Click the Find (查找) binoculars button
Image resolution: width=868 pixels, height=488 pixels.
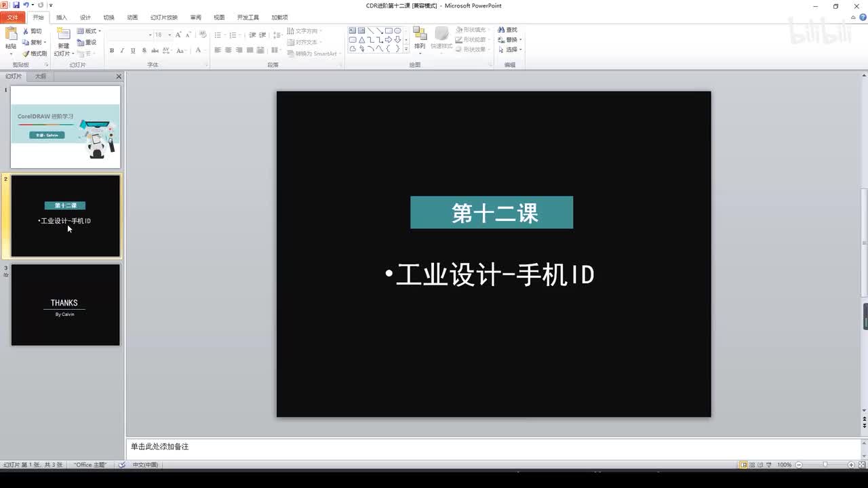[x=507, y=30]
